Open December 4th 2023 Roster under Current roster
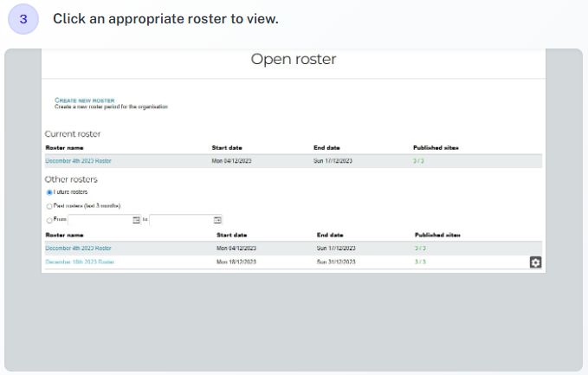The height and width of the screenshot is (375, 588). (x=79, y=161)
